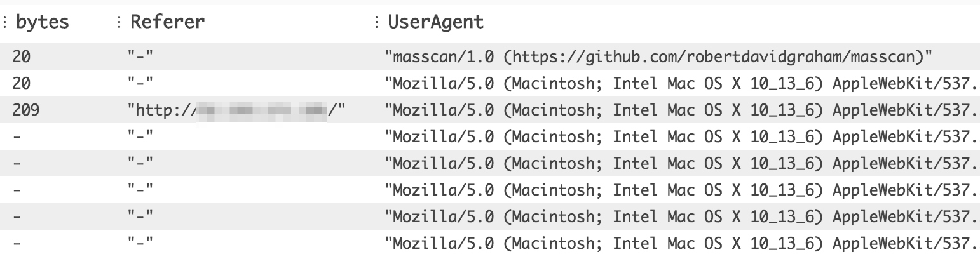980x259 pixels.
Task: Click bytes value 20 in second table row
Action: 21,83
